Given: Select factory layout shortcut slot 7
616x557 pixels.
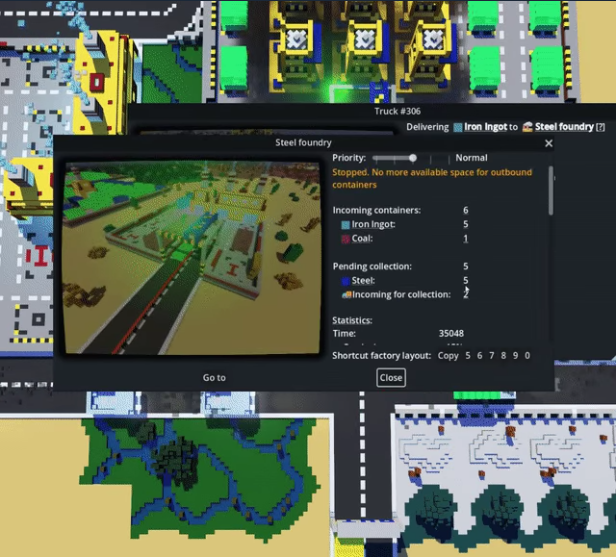Looking at the screenshot, I should [x=492, y=356].
